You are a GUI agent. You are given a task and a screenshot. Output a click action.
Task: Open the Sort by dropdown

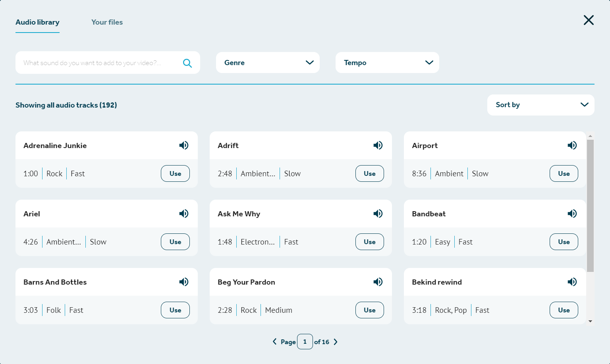pos(541,105)
